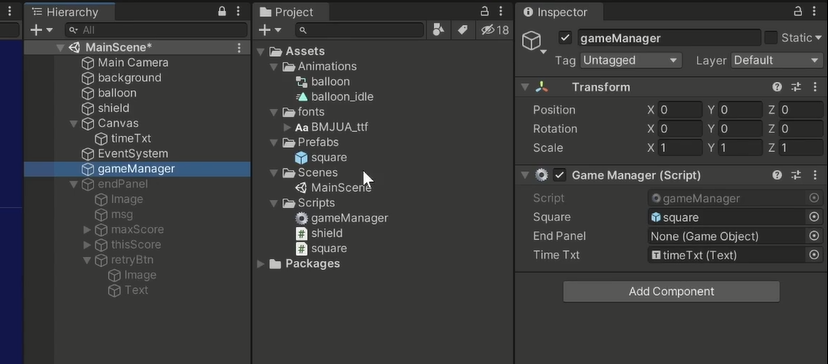Open the gameManager object icon picker

pyautogui.click(x=534, y=42)
